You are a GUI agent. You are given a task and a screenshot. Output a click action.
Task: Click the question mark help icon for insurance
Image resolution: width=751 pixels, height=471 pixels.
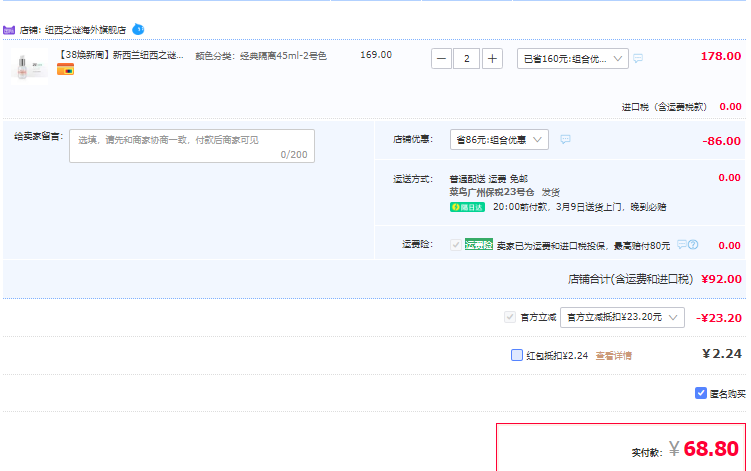tap(693, 245)
